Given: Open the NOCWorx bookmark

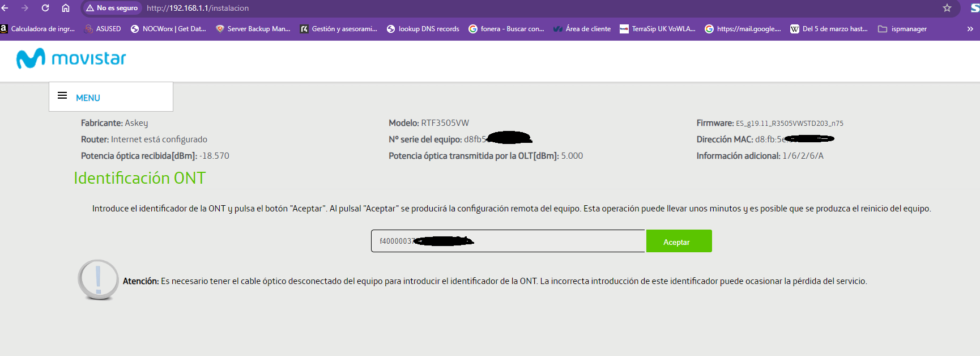Looking at the screenshot, I should tap(168, 29).
